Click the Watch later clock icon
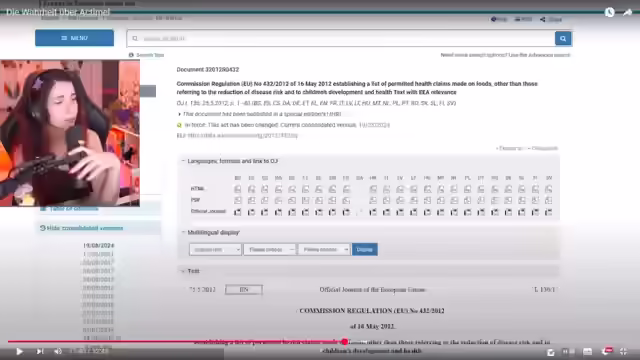The height and width of the screenshot is (360, 640). 609,12
